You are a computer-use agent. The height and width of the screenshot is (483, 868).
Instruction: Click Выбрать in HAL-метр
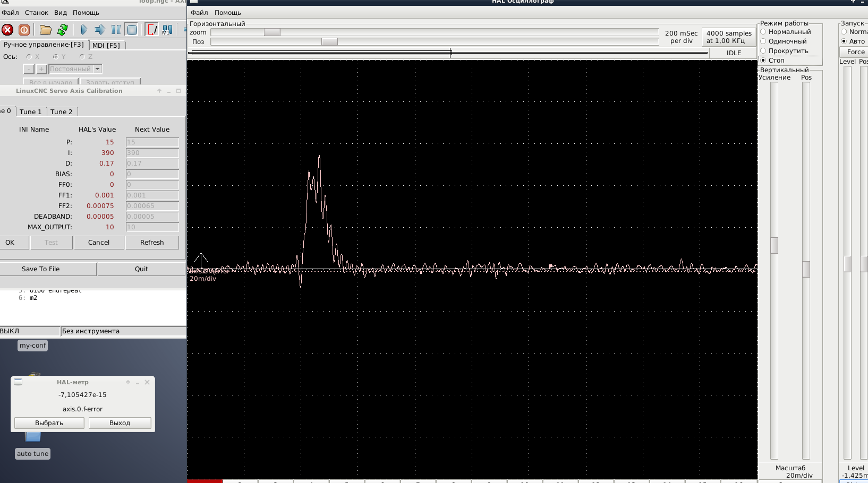click(x=49, y=423)
